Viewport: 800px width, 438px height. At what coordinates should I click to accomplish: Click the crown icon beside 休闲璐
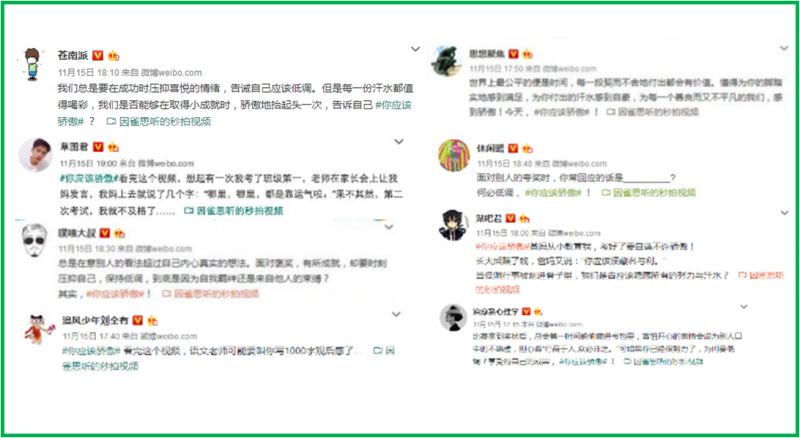click(x=527, y=149)
